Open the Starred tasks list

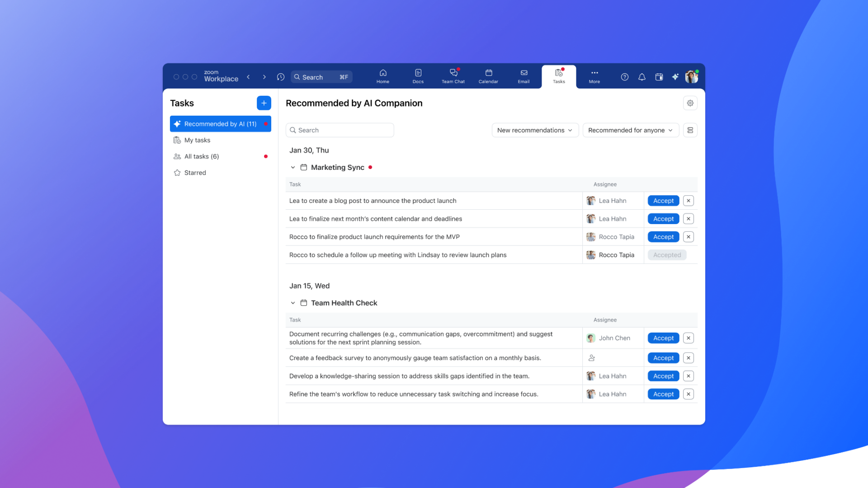pos(195,173)
